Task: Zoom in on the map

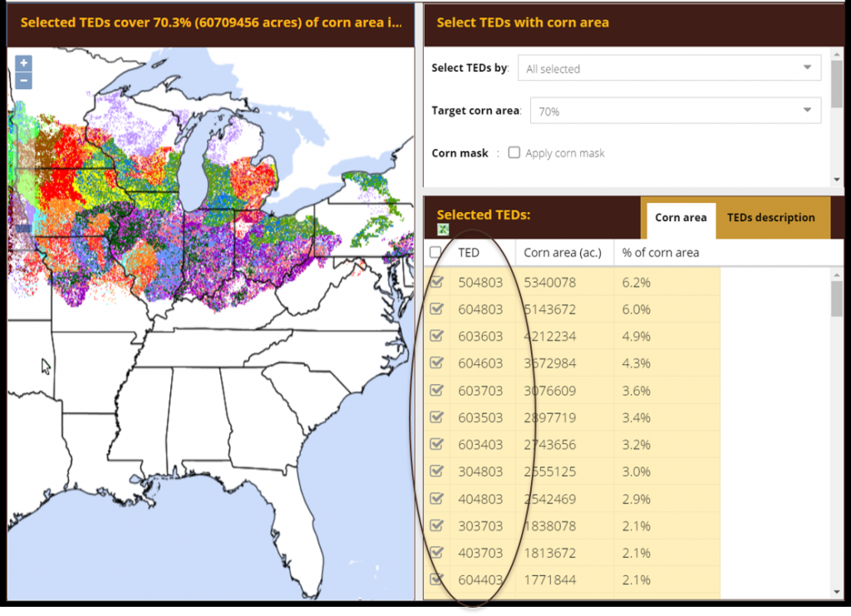Action: point(23,63)
